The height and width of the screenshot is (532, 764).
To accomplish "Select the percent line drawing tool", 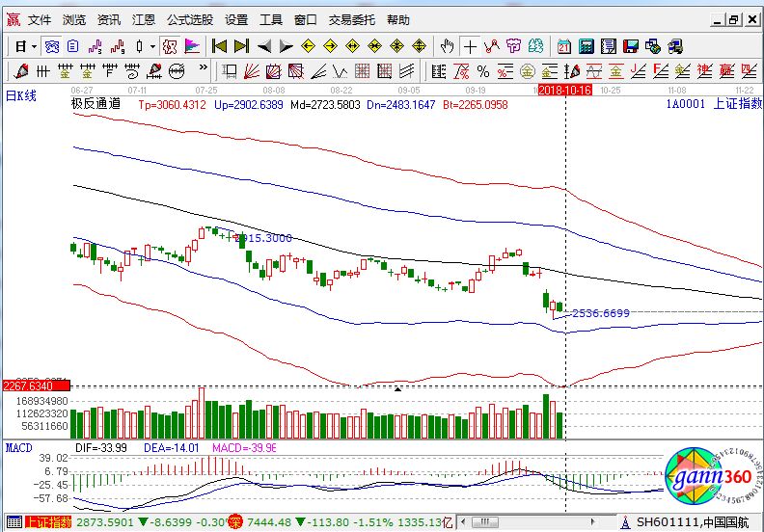I will click(482, 70).
